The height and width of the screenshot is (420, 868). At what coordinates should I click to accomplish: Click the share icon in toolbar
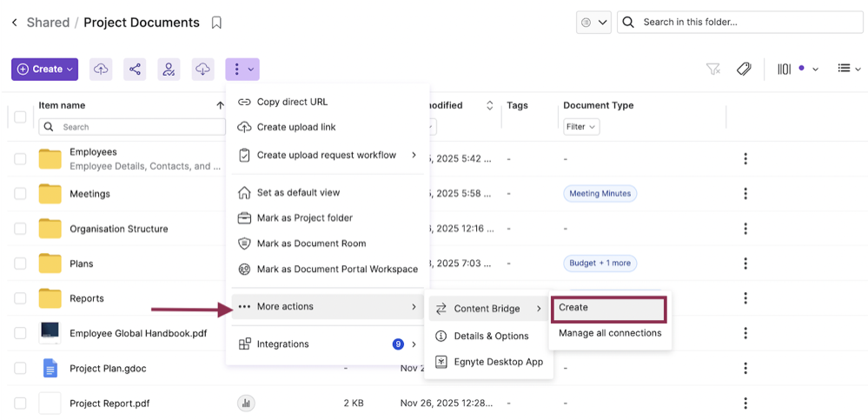click(x=135, y=70)
